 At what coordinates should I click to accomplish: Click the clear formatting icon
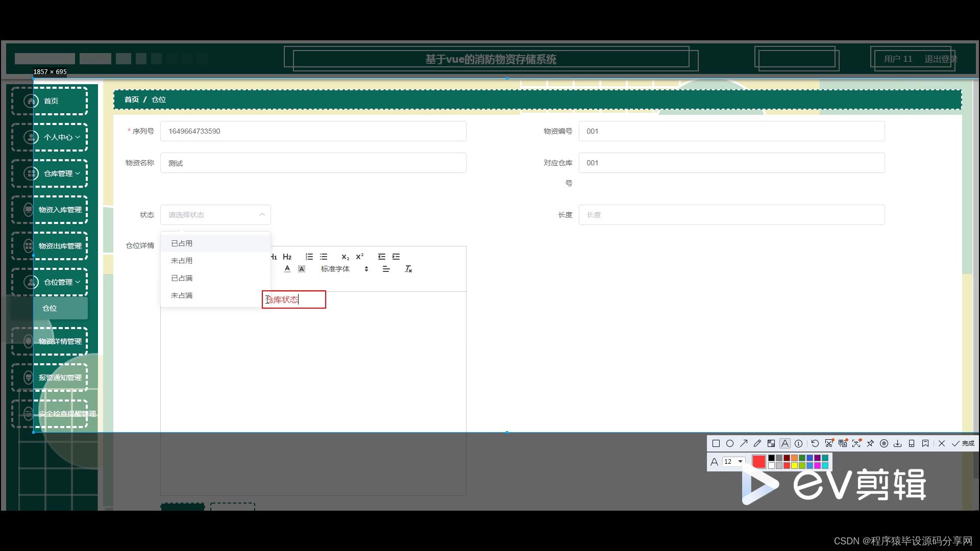(x=408, y=269)
